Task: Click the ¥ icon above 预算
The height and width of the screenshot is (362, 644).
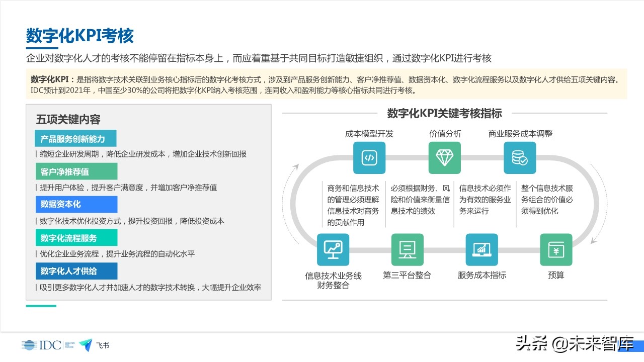Action: pos(556,250)
